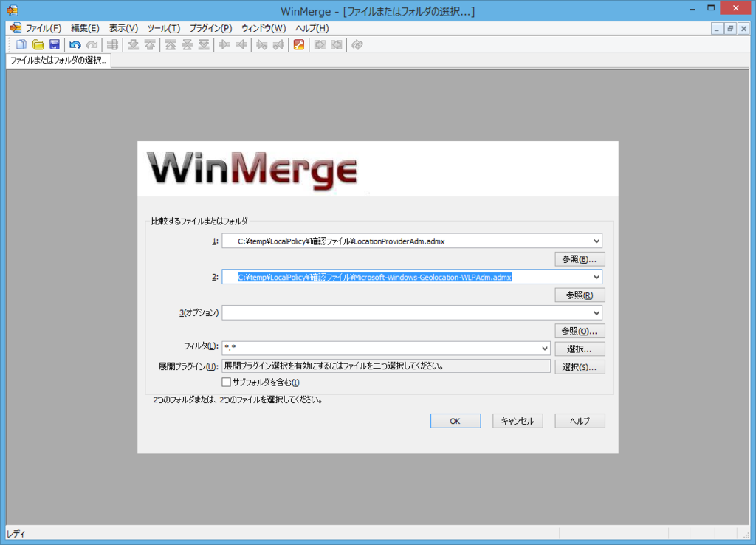
Task: Expand the path 2 dropdown arrow
Action: [x=597, y=277]
